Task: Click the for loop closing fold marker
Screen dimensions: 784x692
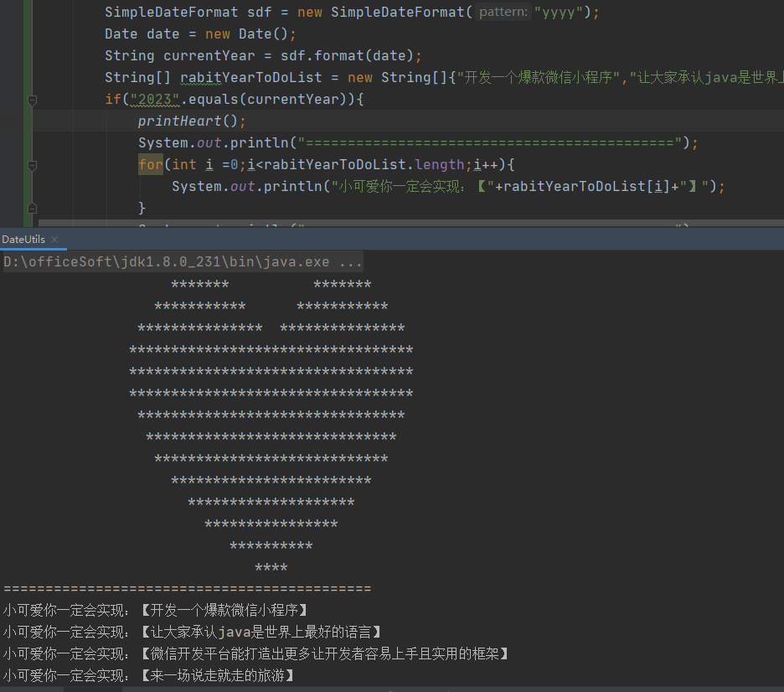Action: [33, 208]
